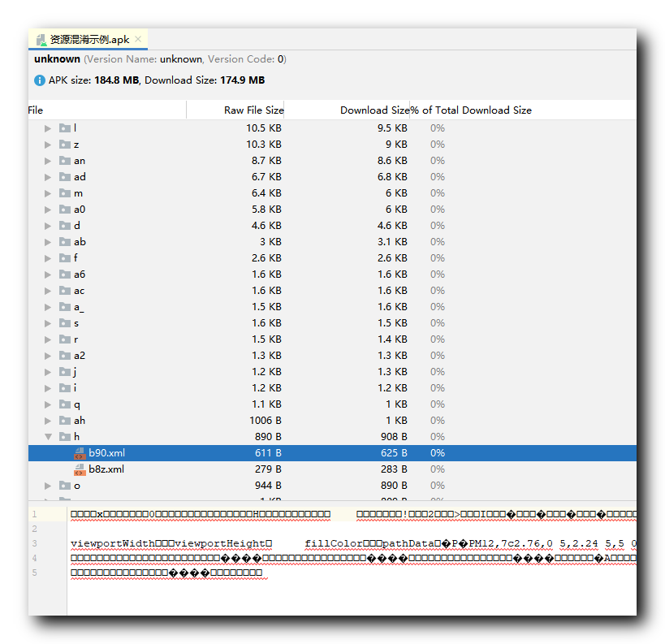The height and width of the screenshot is (644, 665).
Task: Click the folder icon of 'j'
Action: click(65, 372)
